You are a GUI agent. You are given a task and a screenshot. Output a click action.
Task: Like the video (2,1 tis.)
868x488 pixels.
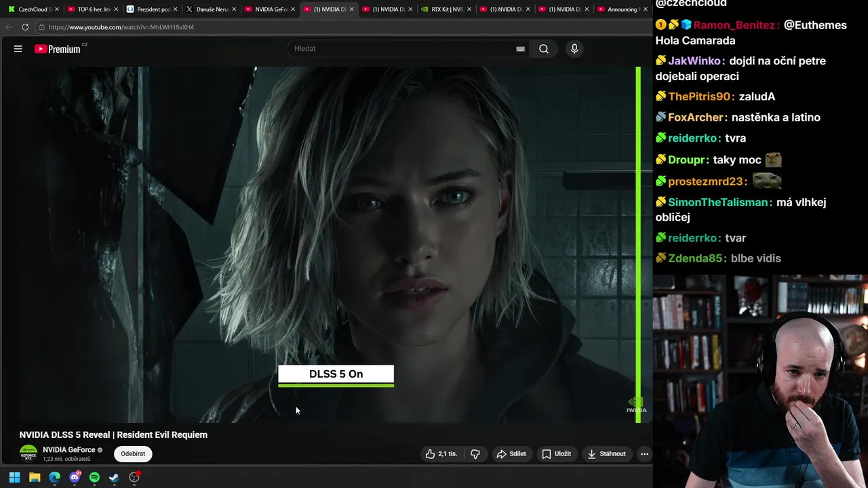coord(441,454)
